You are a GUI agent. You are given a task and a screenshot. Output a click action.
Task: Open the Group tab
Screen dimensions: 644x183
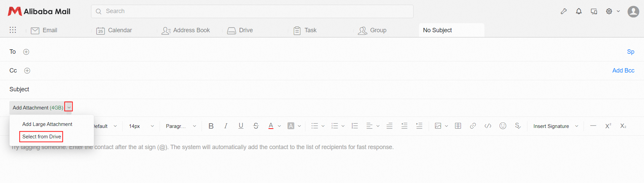pyautogui.click(x=372, y=30)
